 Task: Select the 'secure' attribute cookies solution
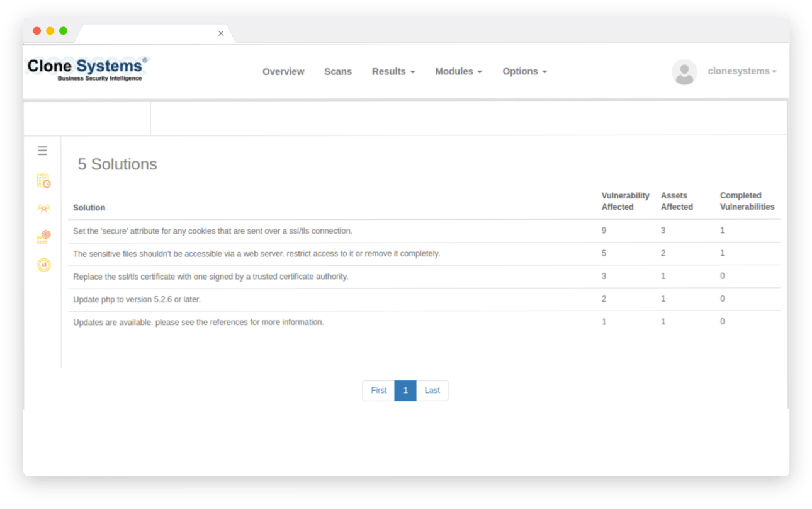click(x=424, y=231)
